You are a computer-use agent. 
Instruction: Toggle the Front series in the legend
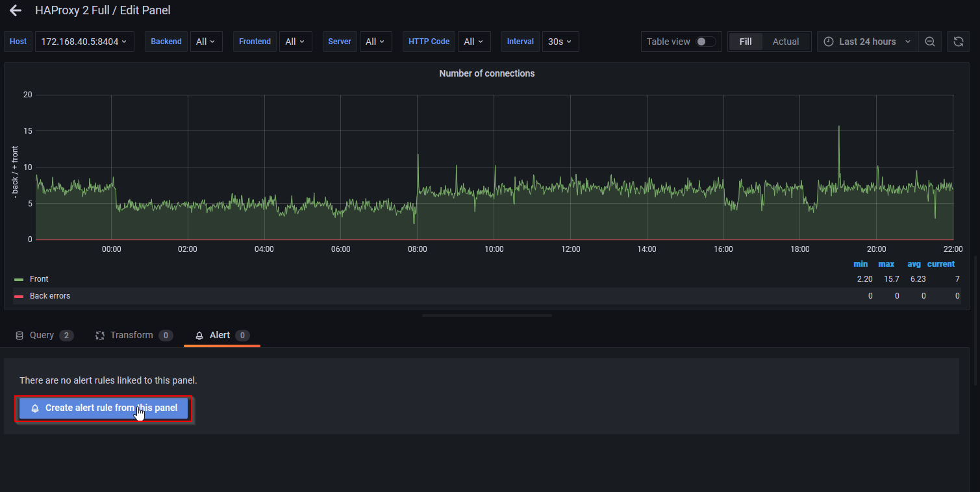tap(39, 279)
